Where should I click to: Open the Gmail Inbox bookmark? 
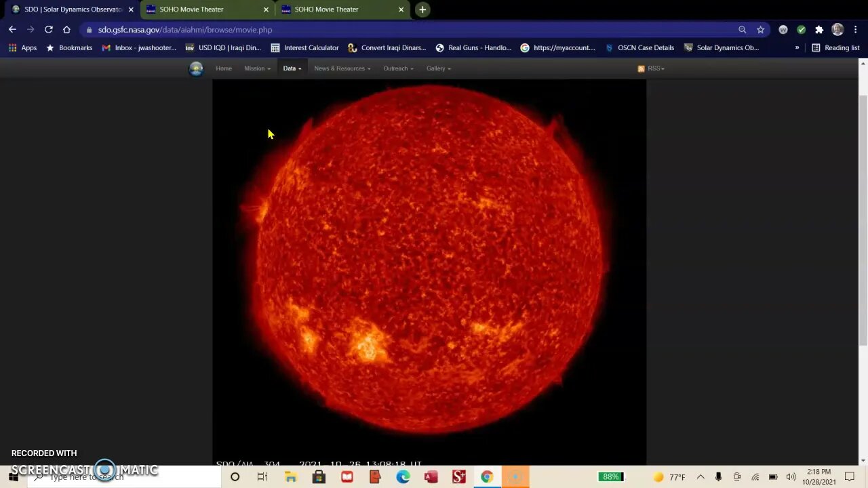(139, 48)
